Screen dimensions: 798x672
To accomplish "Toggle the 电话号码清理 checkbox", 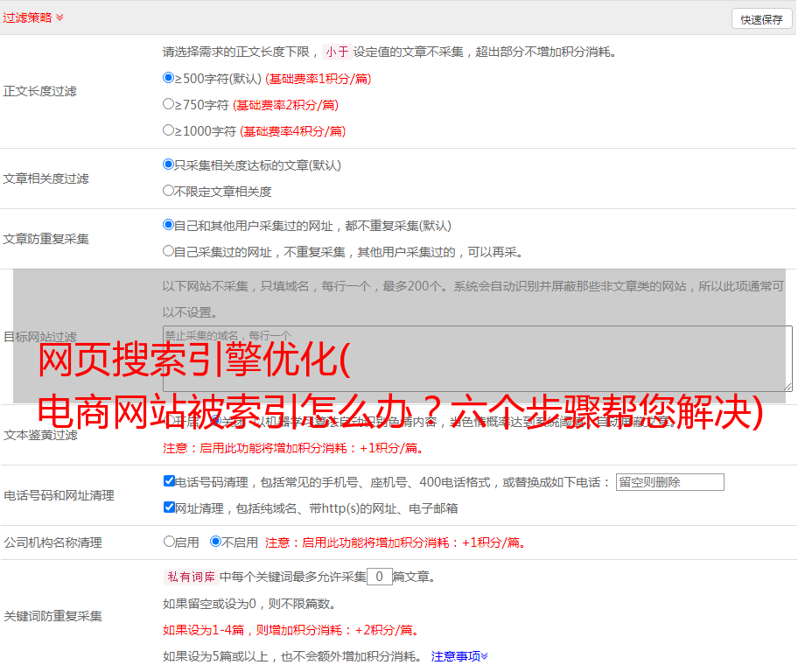I will [x=169, y=481].
